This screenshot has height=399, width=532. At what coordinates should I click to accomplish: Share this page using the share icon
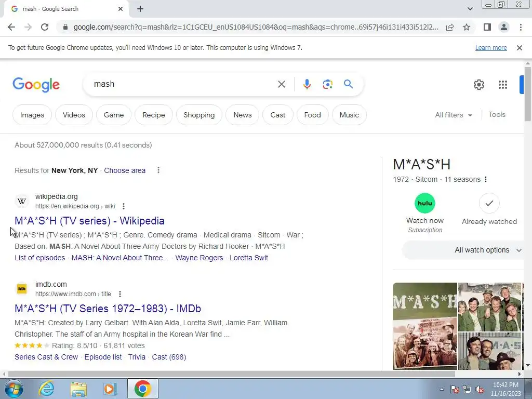[450, 27]
